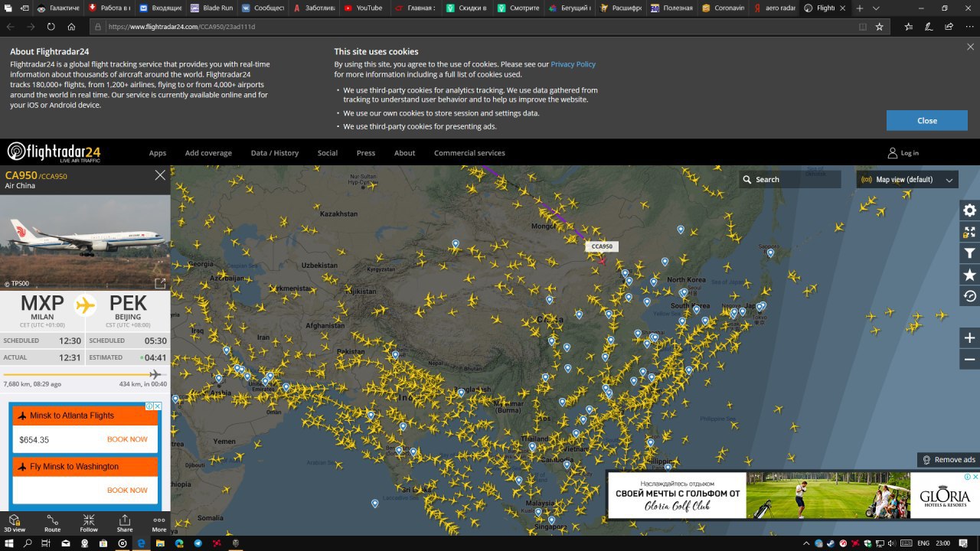Screen dimensions: 980x551
Task: Open the More options menu
Action: (158, 523)
